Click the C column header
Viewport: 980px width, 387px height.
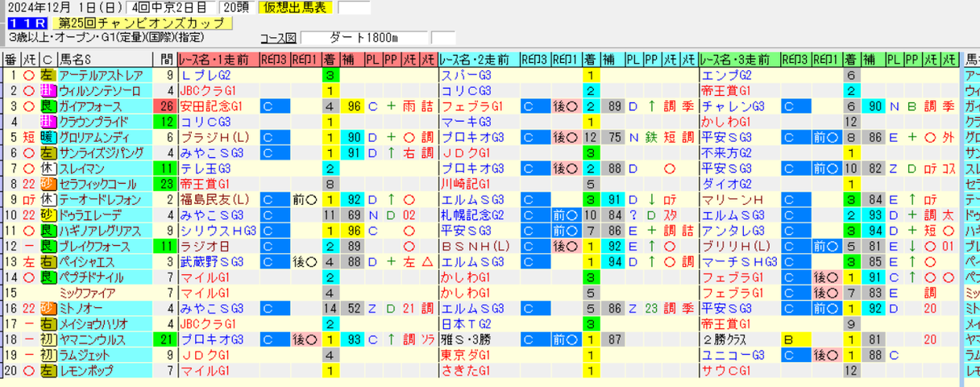tap(47, 59)
